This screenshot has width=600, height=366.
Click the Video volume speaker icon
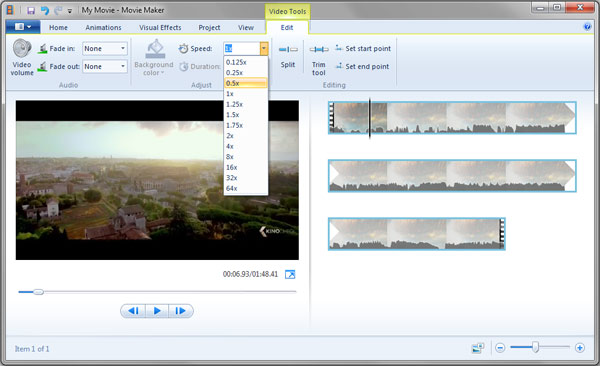coord(22,48)
